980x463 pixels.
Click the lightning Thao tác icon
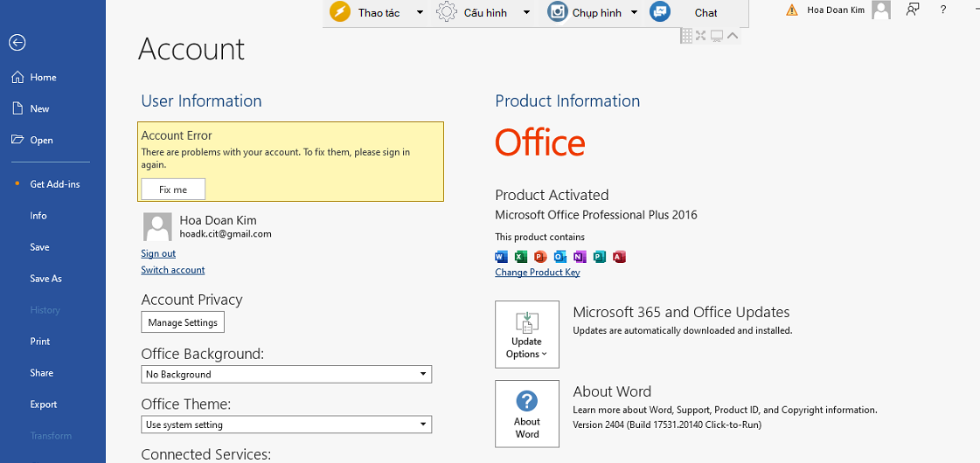(340, 12)
